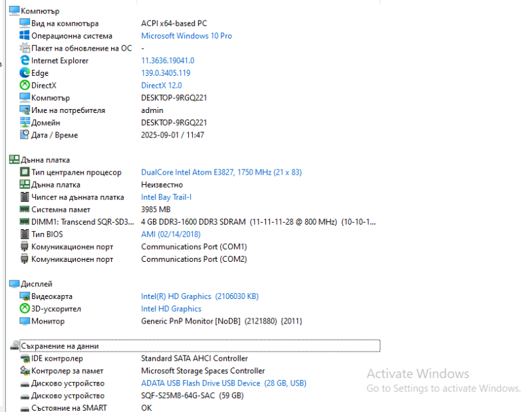Click the BIOS type chip icon

(25, 234)
